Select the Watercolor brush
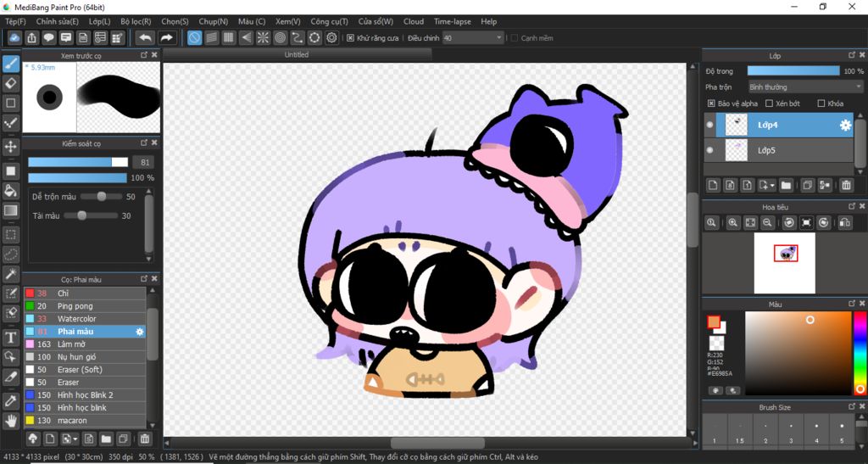Screen dimensions: 868x464 point(86,319)
